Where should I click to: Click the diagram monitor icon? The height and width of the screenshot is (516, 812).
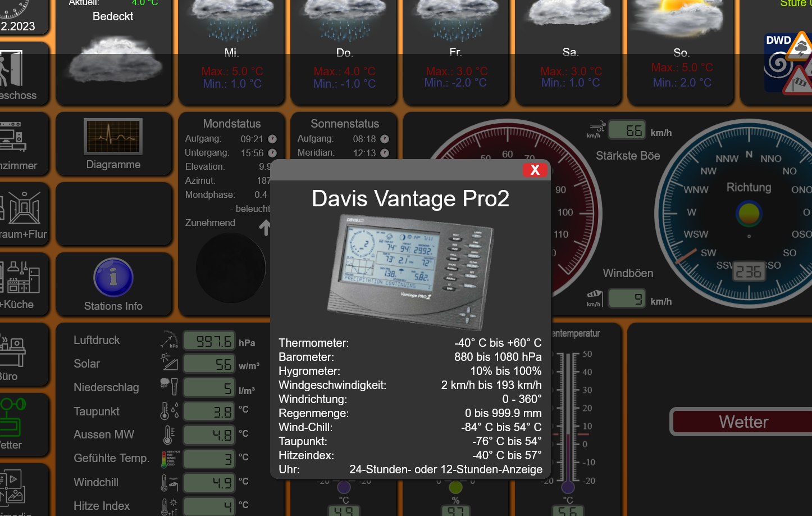[113, 136]
